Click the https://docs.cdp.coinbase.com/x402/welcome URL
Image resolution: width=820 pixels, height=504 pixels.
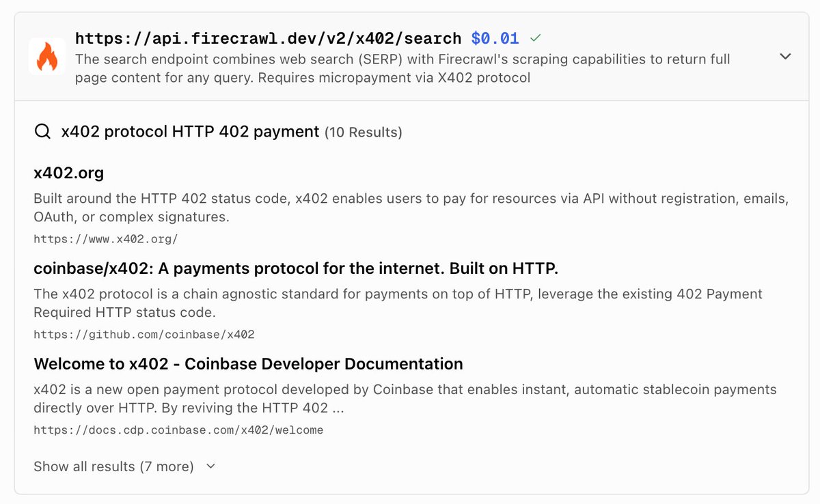[x=178, y=430]
